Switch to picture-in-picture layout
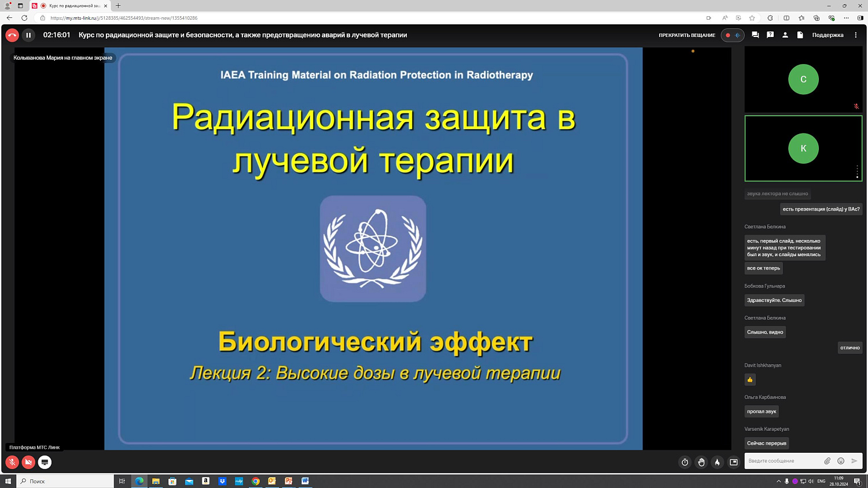The height and width of the screenshot is (488, 868). pyautogui.click(x=734, y=462)
